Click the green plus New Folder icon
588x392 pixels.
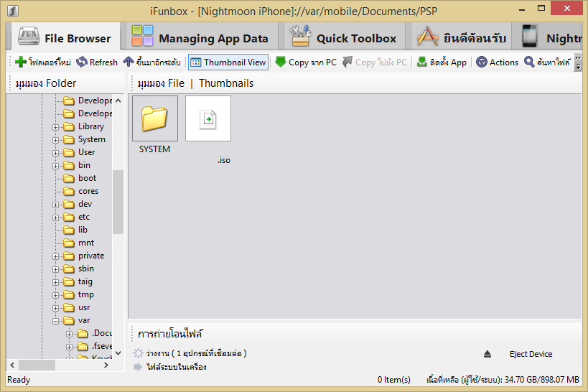(21, 62)
